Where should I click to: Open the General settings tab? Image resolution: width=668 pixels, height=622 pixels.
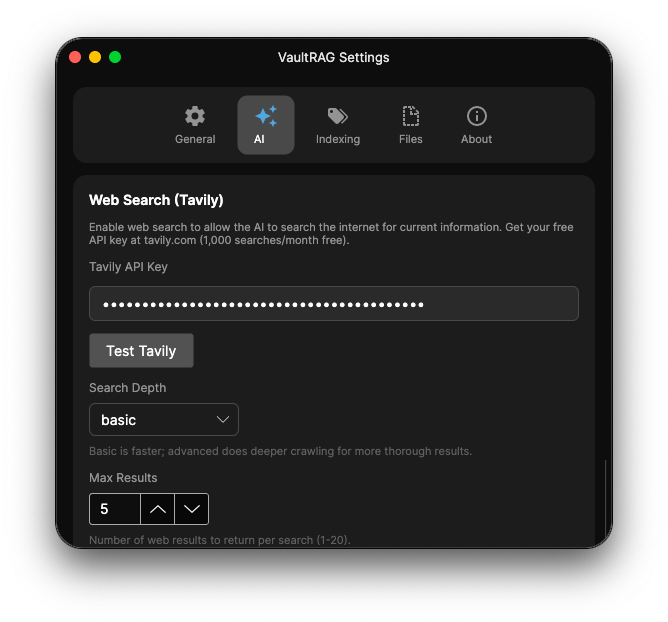tap(195, 125)
